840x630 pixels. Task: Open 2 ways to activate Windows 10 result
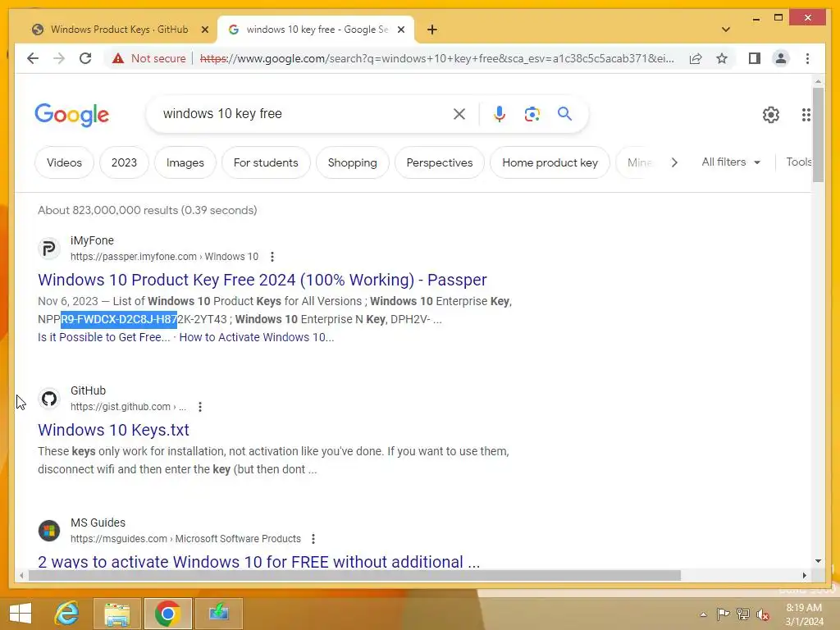pyautogui.click(x=258, y=561)
